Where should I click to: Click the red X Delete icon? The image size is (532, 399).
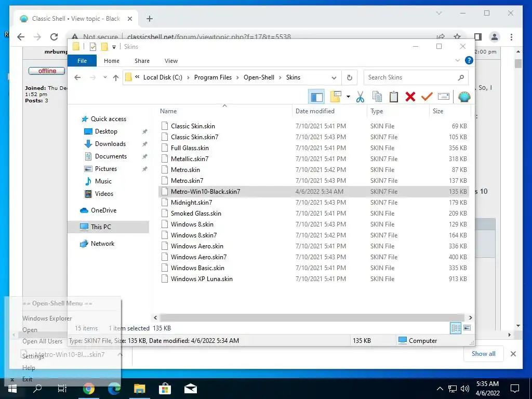pyautogui.click(x=410, y=97)
